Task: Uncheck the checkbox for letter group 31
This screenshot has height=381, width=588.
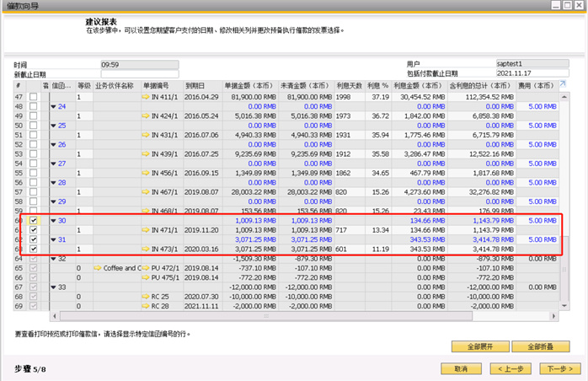Action: [x=34, y=239]
